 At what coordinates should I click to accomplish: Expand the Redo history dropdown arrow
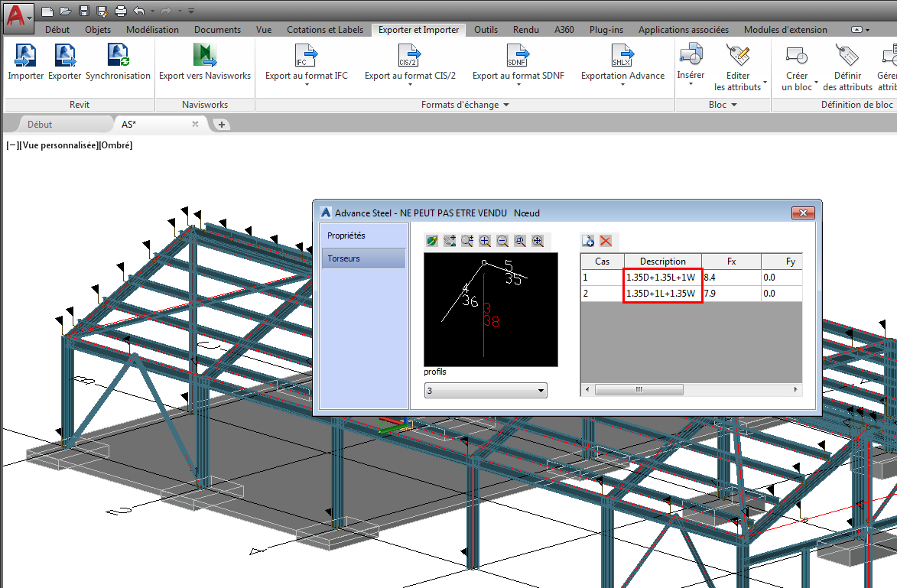pyautogui.click(x=180, y=11)
